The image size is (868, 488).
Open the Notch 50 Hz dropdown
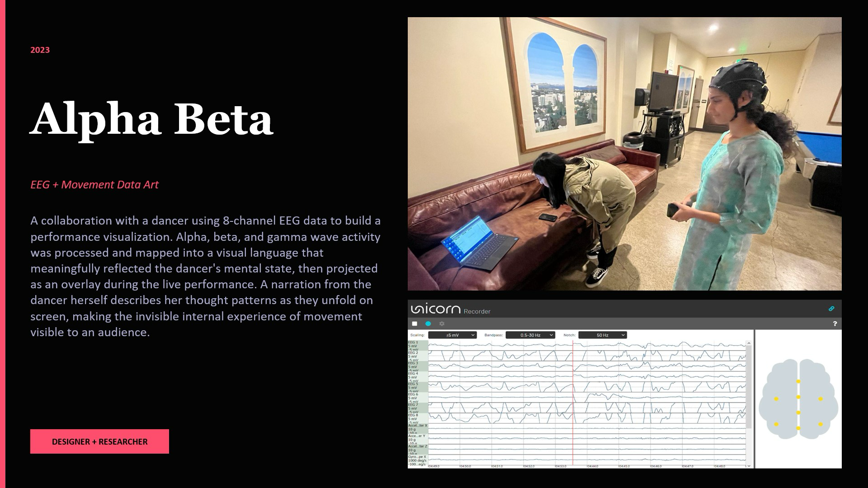pyautogui.click(x=603, y=335)
